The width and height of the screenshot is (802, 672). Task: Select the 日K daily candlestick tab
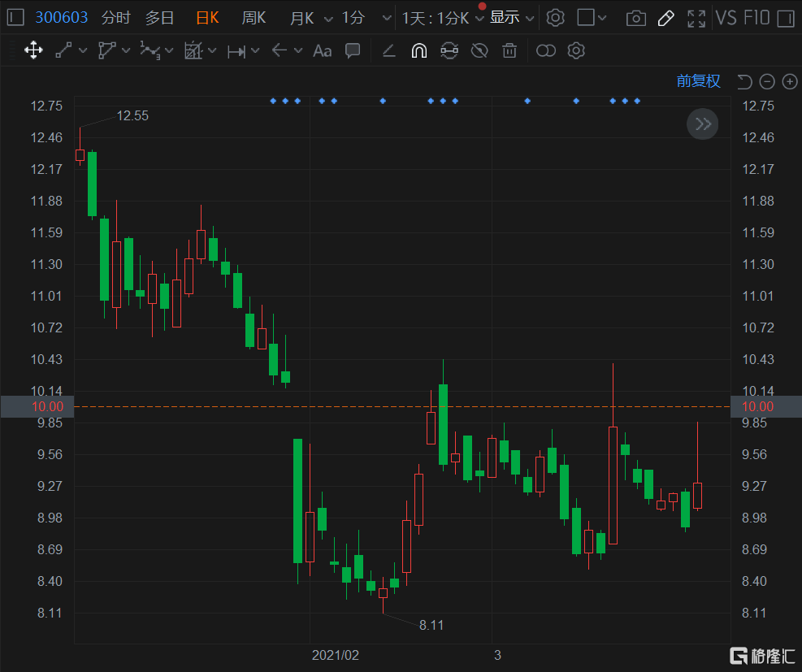pyautogui.click(x=208, y=18)
